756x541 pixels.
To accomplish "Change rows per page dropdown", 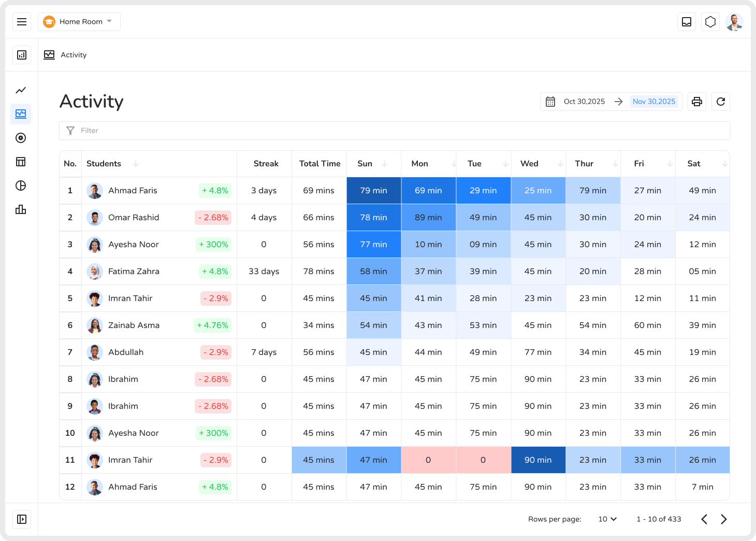I will click(607, 519).
